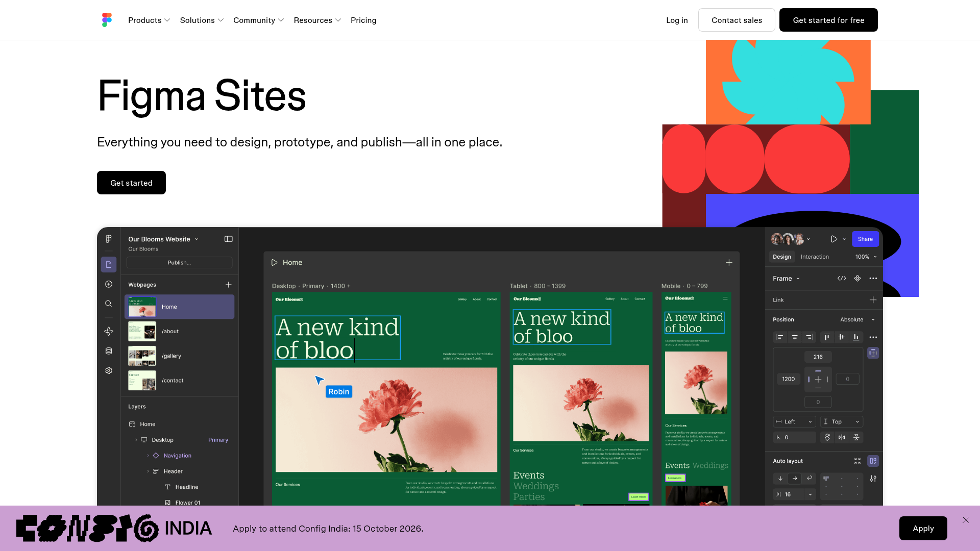The image size is (980, 551).
Task: Open site settings gear icon in sidebar
Action: pyautogui.click(x=109, y=370)
